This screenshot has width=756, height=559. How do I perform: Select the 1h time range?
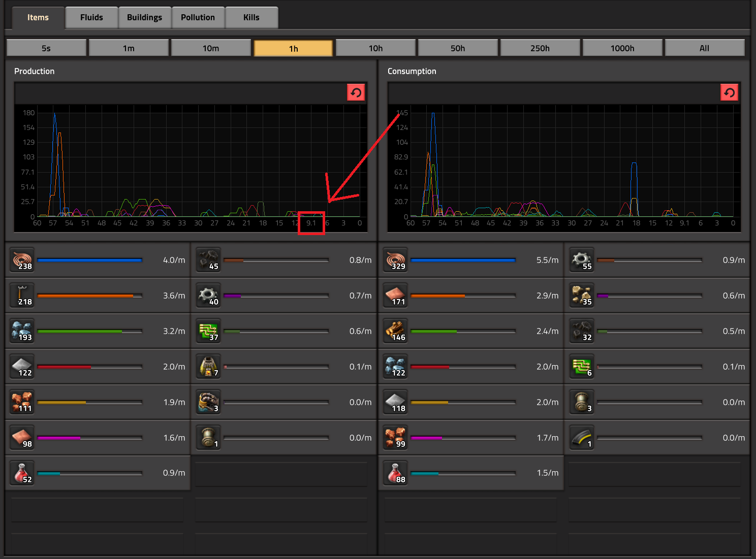293,48
